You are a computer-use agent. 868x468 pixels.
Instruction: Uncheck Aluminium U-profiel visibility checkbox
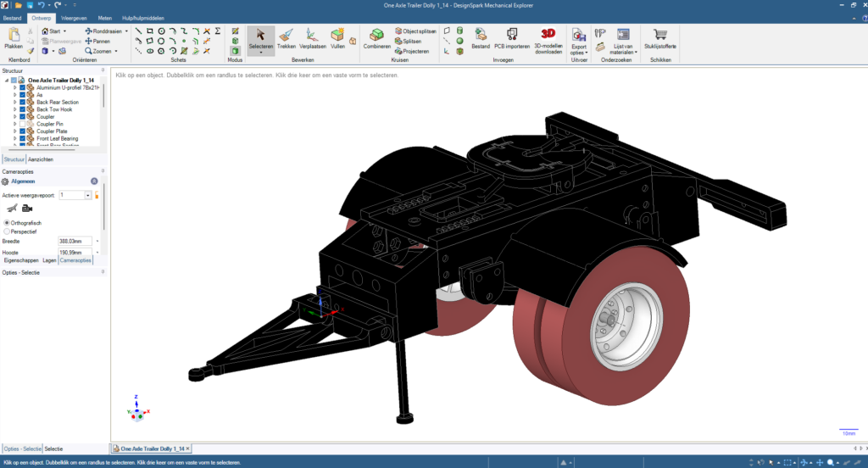(x=23, y=87)
